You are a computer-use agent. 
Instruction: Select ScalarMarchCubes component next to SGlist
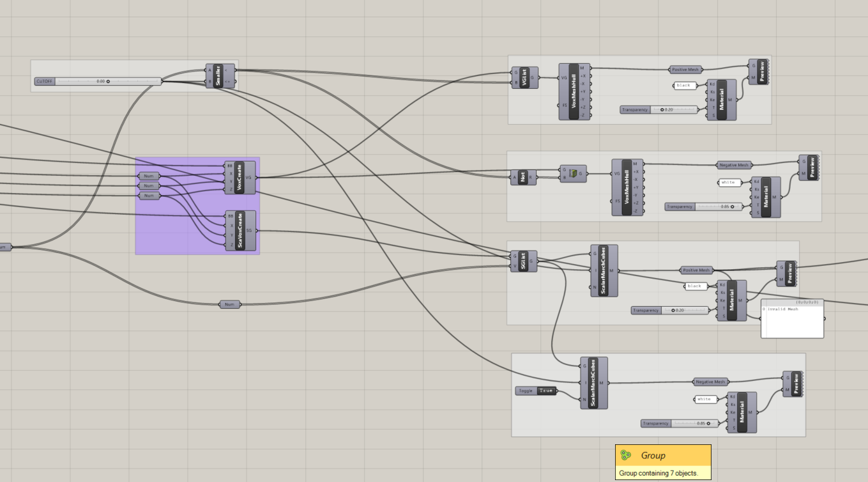(x=604, y=270)
